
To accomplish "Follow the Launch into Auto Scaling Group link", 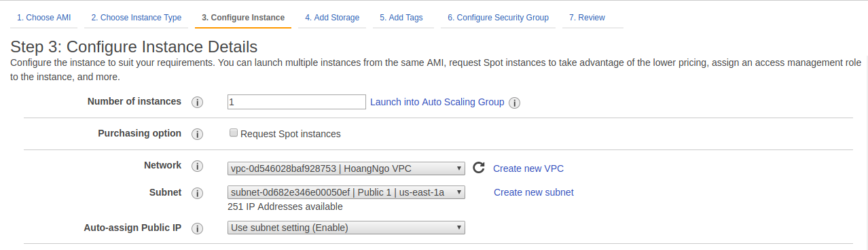I will click(x=437, y=102).
